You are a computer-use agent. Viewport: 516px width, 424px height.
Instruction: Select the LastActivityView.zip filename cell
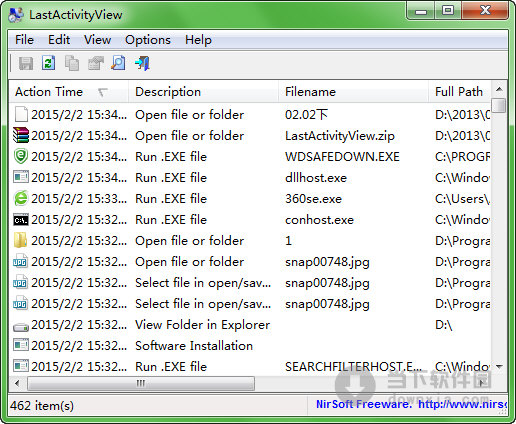[x=340, y=136]
